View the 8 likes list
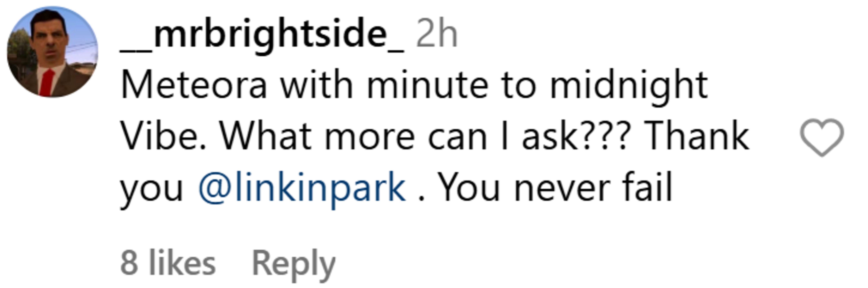The image size is (868, 288). pos(168,263)
